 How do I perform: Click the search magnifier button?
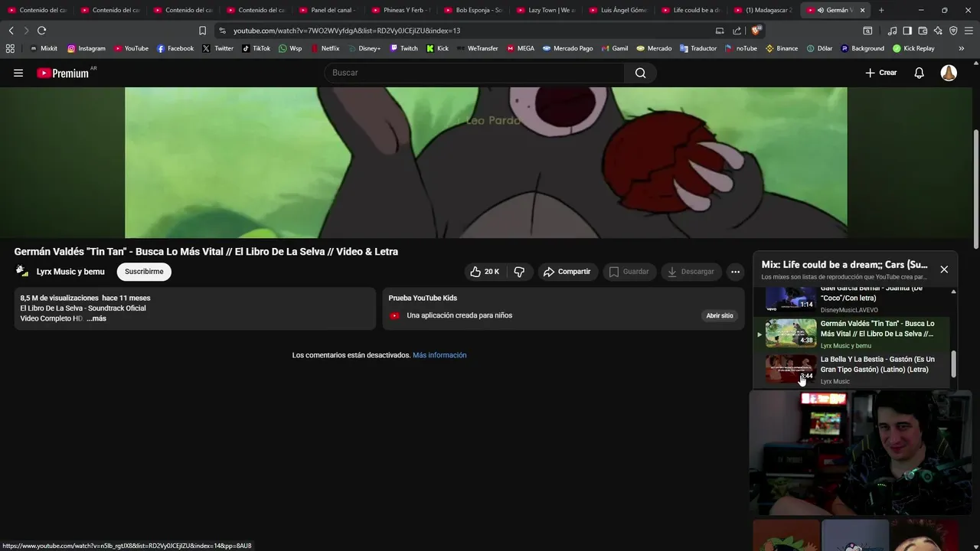click(641, 73)
